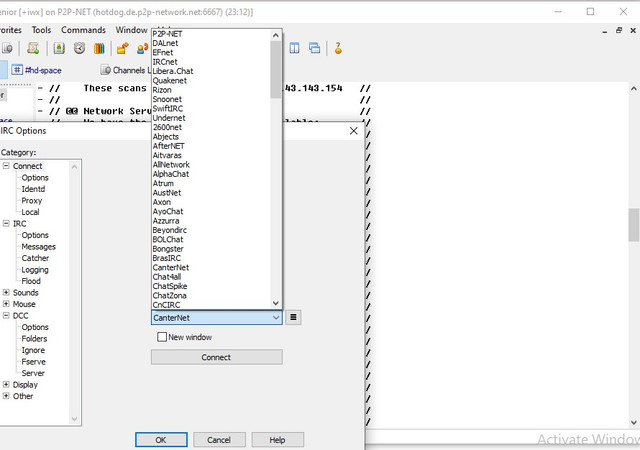Select Ignore under DCC
This screenshot has width=640, height=450.
(33, 350)
